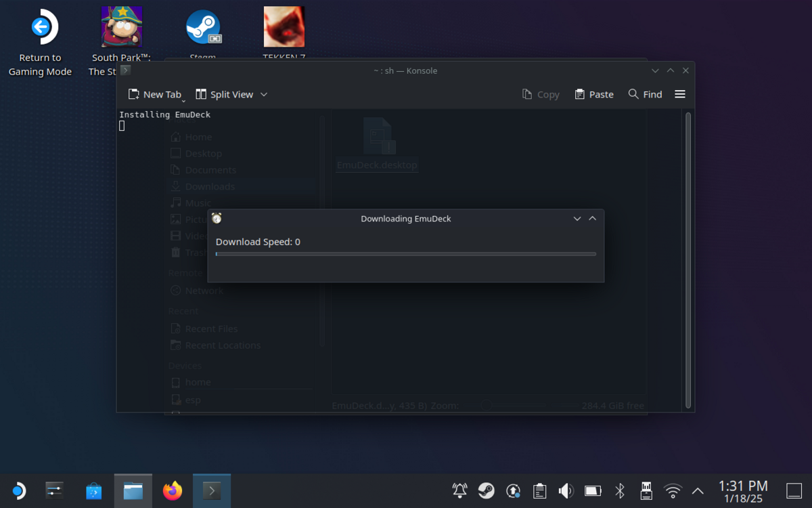Open clipboard tray icon
This screenshot has height=508, width=812.
click(x=539, y=490)
